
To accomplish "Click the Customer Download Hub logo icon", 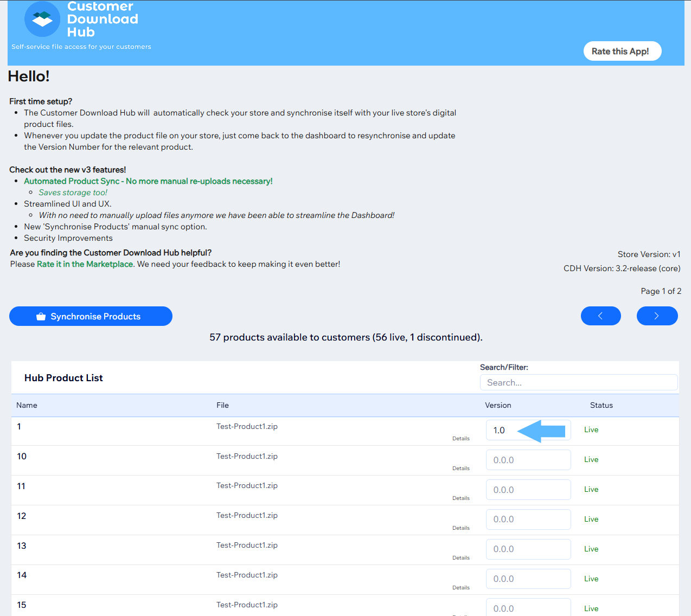I will pyautogui.click(x=42, y=19).
